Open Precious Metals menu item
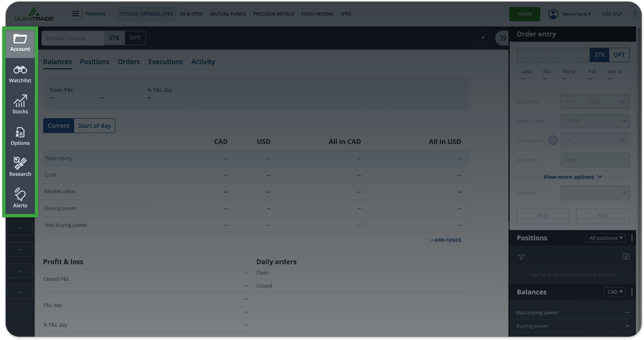Screen dimensions: 644x340 pyautogui.click(x=274, y=14)
